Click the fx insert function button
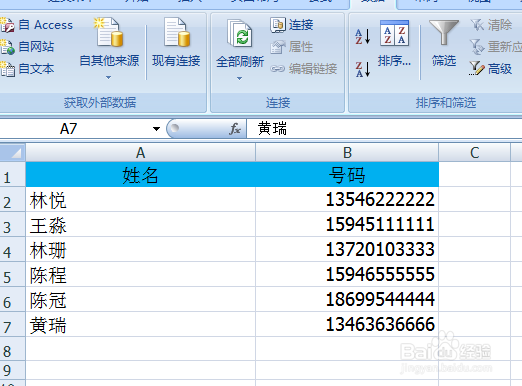The height and width of the screenshot is (386, 522). click(235, 129)
